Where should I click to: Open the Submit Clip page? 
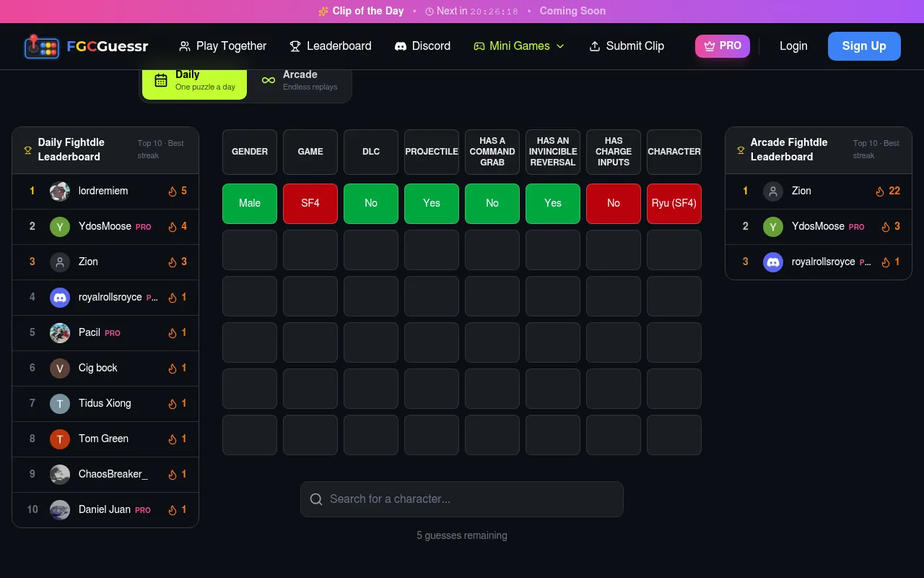[627, 46]
